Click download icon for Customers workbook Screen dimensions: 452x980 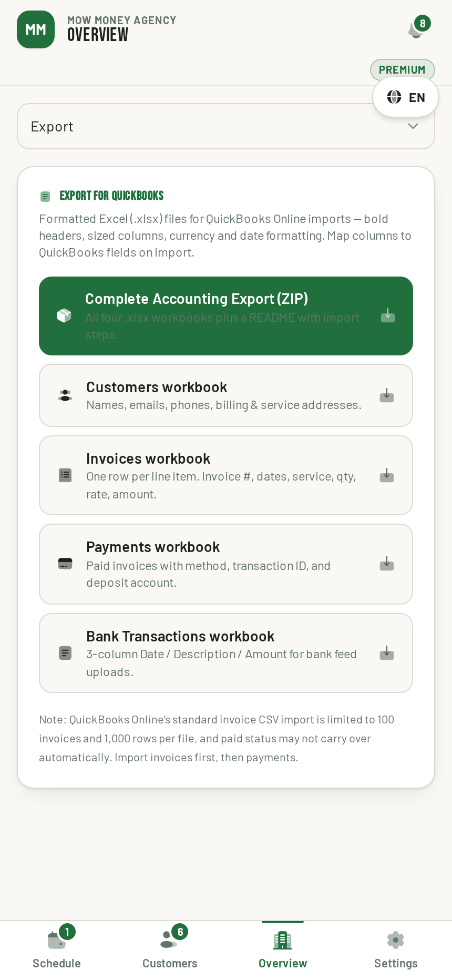point(387,395)
